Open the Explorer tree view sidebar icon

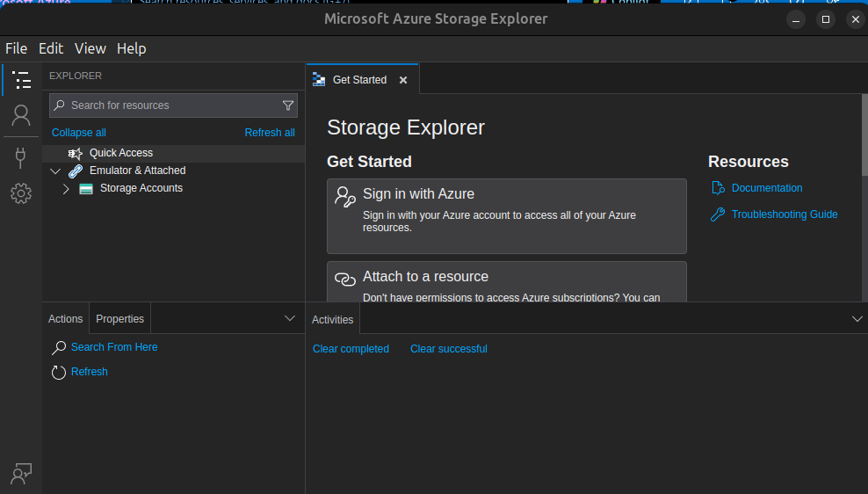pos(21,80)
